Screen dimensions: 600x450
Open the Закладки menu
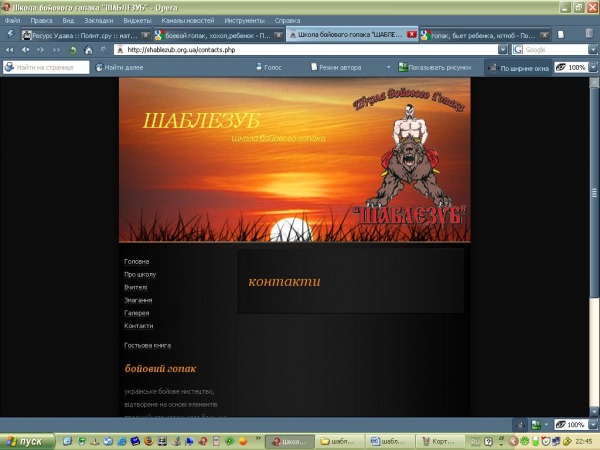point(98,20)
